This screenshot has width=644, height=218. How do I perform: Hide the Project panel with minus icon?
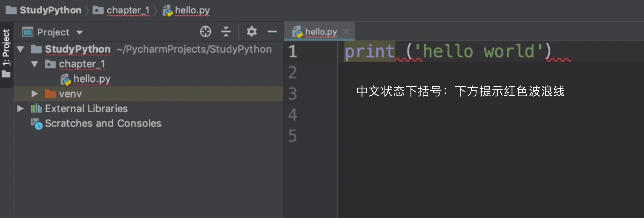(x=272, y=32)
